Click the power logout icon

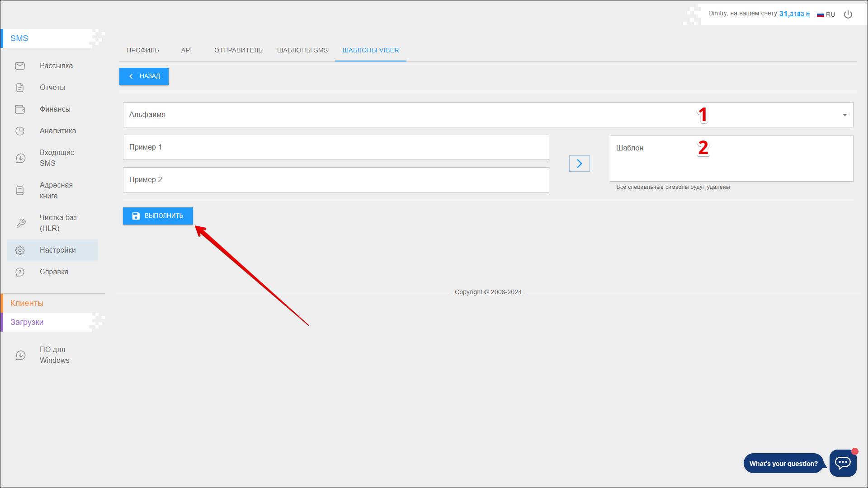pyautogui.click(x=848, y=14)
